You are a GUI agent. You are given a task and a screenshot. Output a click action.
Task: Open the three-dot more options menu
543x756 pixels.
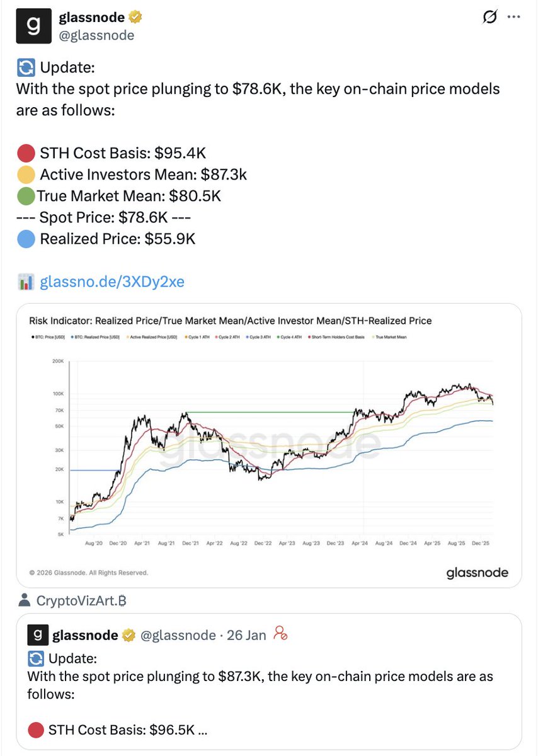point(517,18)
